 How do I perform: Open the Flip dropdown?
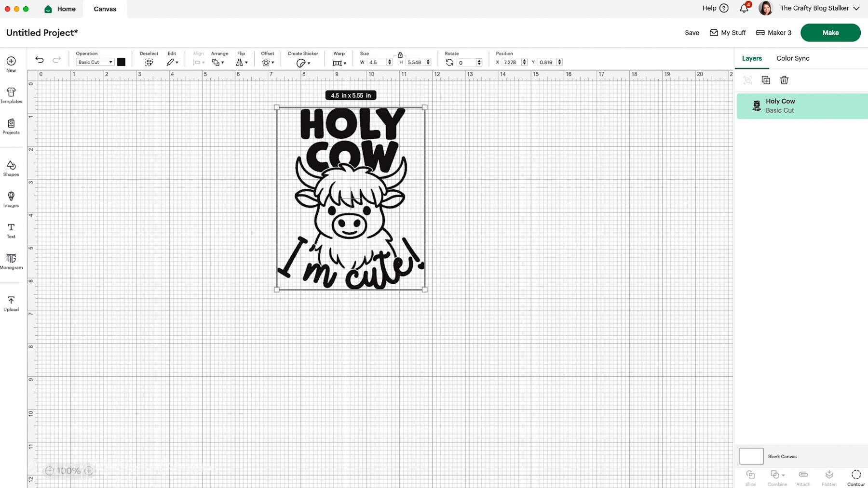pos(242,62)
